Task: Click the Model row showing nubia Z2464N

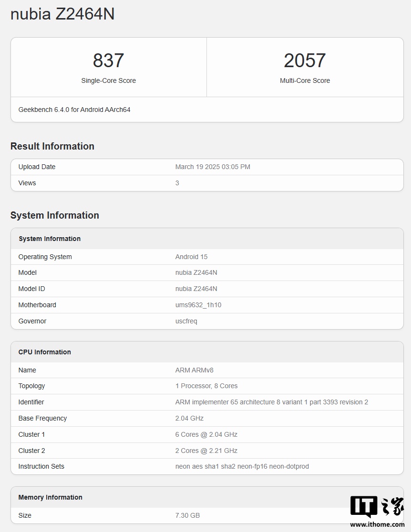Action: (196, 272)
